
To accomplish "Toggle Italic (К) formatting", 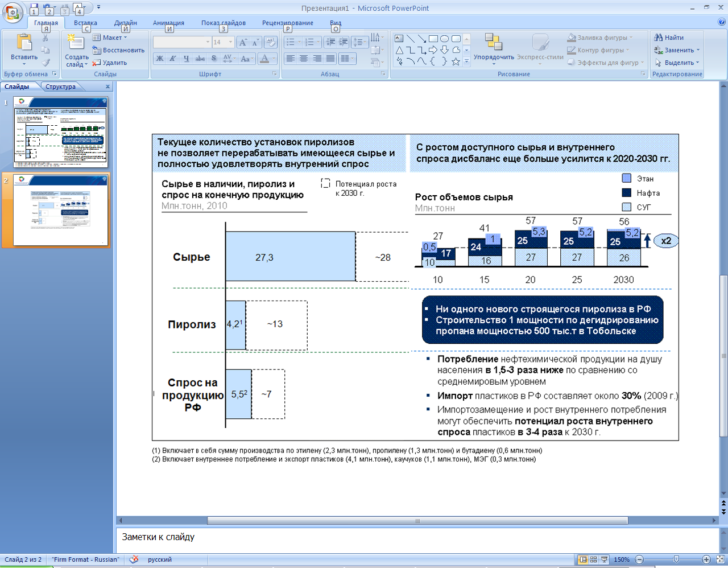I will click(173, 59).
